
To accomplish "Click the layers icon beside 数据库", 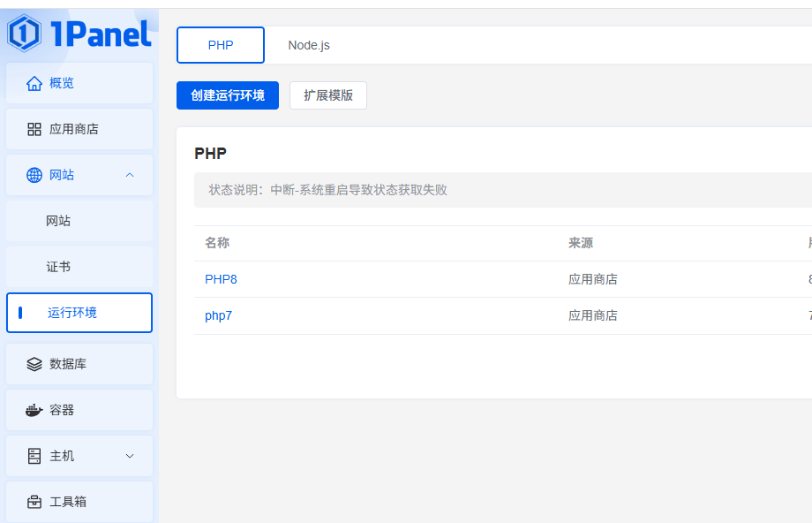I will 34,364.
